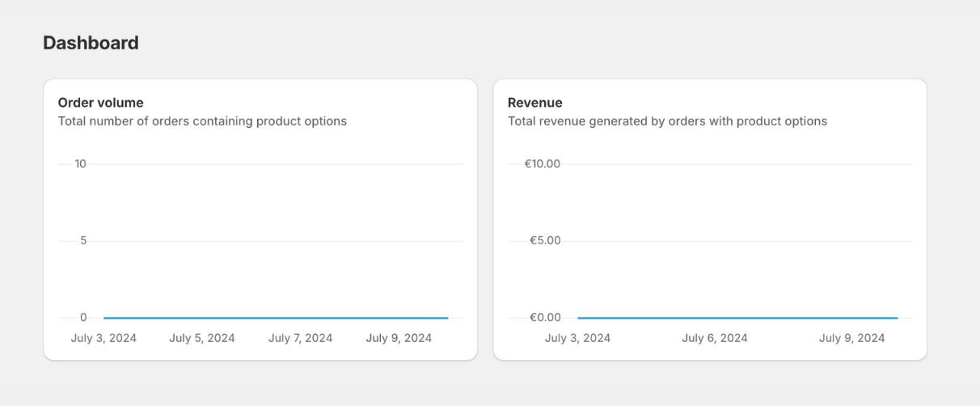Image resolution: width=980 pixels, height=406 pixels.
Task: Select the July 7, 2024 date label
Action: [x=301, y=338]
